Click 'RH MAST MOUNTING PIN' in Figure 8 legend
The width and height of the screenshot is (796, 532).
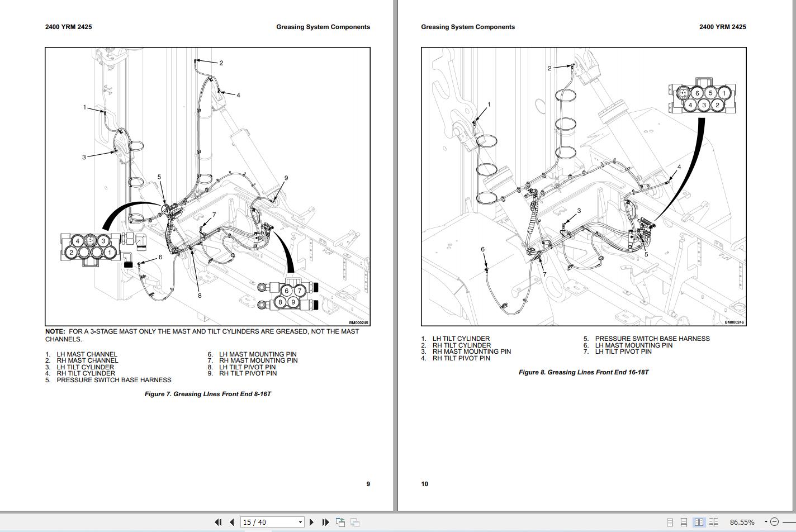pos(472,351)
